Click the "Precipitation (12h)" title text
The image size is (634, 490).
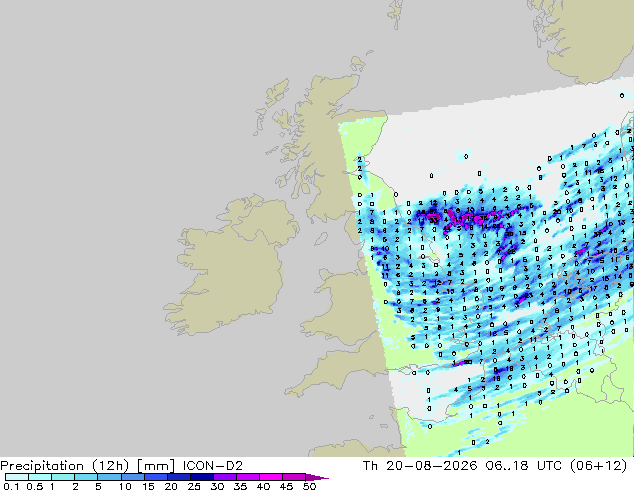click(x=65, y=466)
